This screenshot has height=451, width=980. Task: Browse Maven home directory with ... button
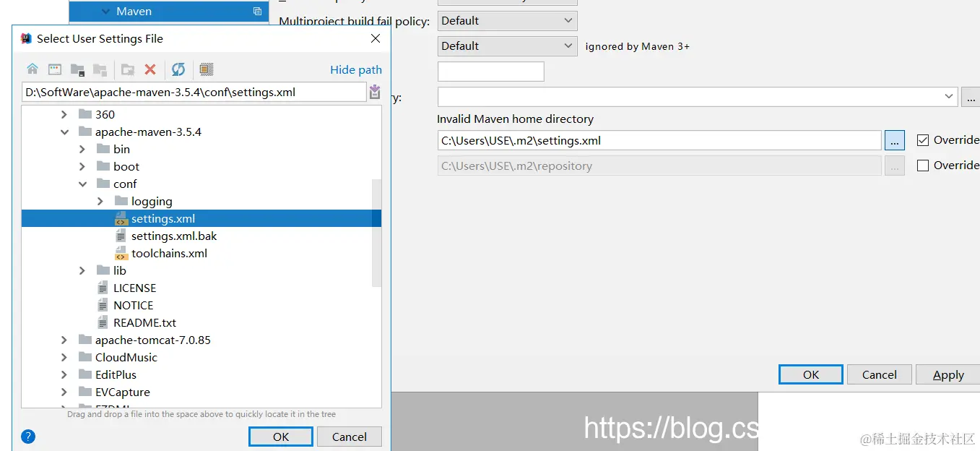pos(970,96)
